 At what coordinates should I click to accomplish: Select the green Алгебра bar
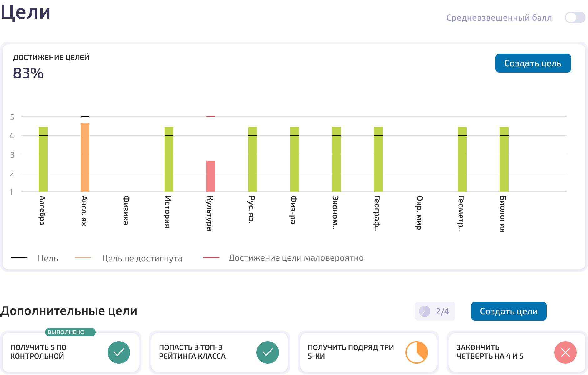43,159
